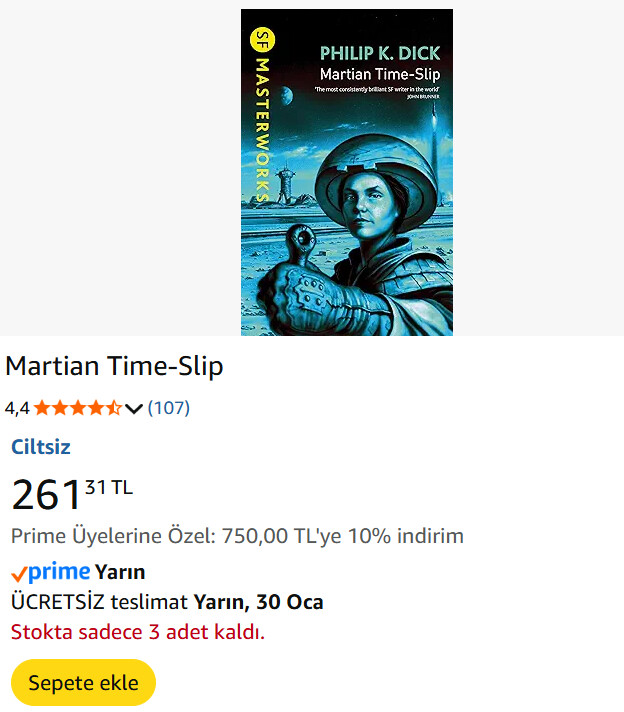Click the "PHILIP K. DICK" author name on cover

click(x=379, y=53)
